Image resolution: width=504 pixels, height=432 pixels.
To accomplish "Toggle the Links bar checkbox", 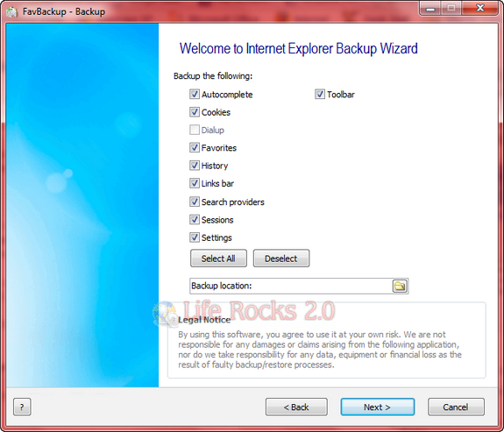I will click(194, 183).
